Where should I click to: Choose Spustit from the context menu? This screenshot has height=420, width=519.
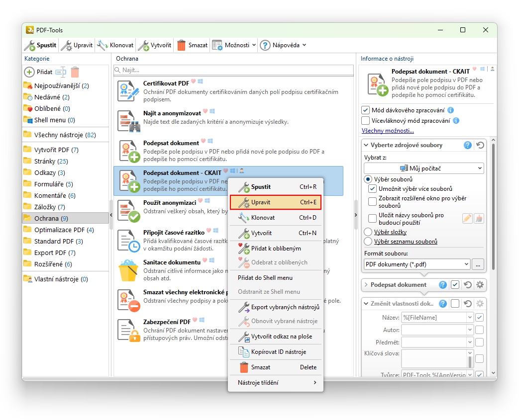(x=276, y=187)
